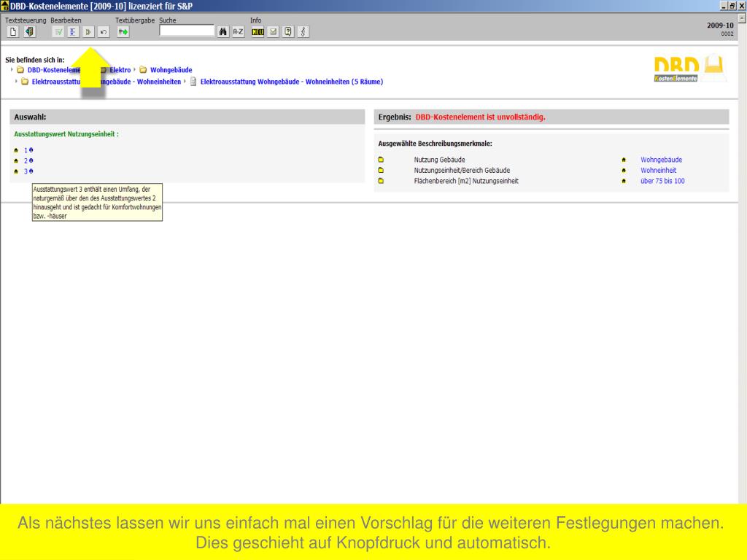
Task: Select Ausstattungswert 1 option
Action: (26, 149)
